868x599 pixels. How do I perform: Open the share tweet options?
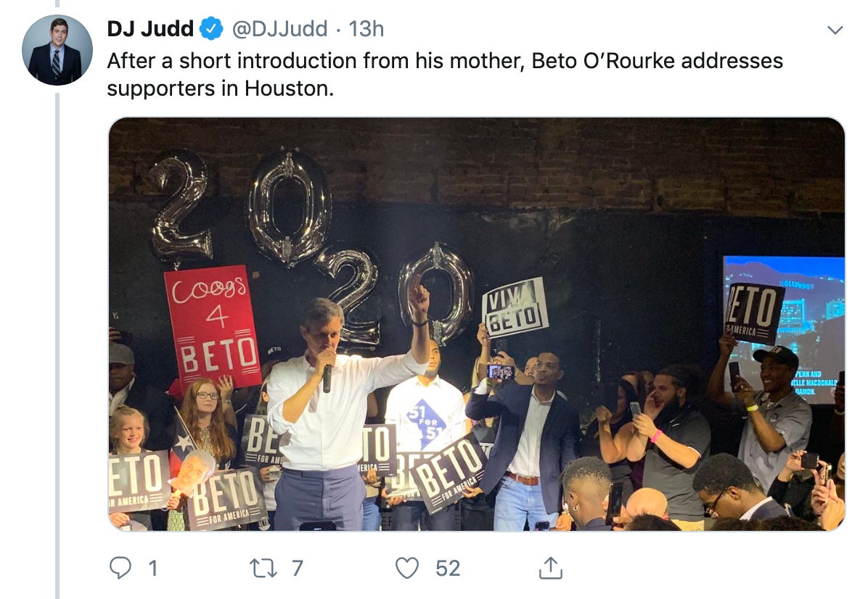(550, 568)
